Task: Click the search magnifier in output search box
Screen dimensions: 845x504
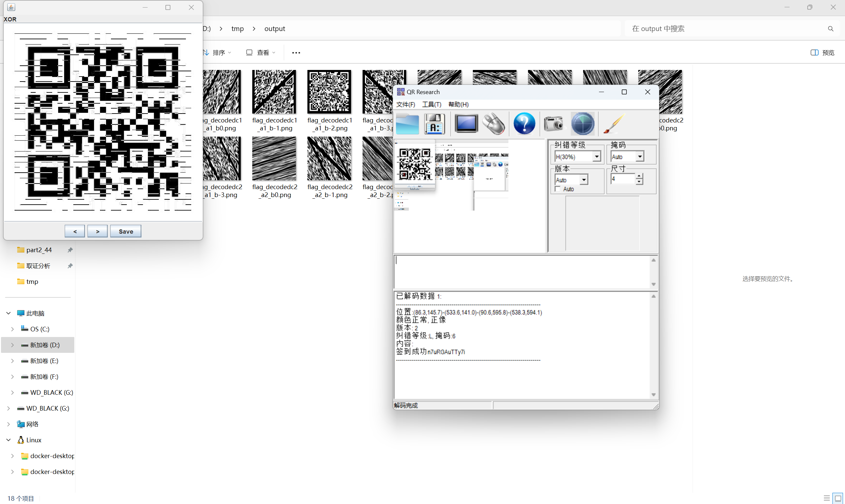Action: pos(830,28)
